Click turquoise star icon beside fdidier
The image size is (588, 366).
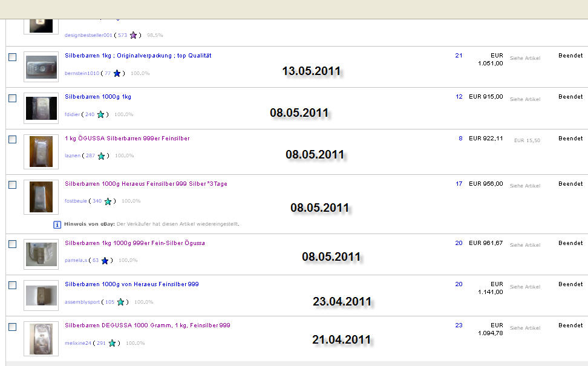click(100, 114)
